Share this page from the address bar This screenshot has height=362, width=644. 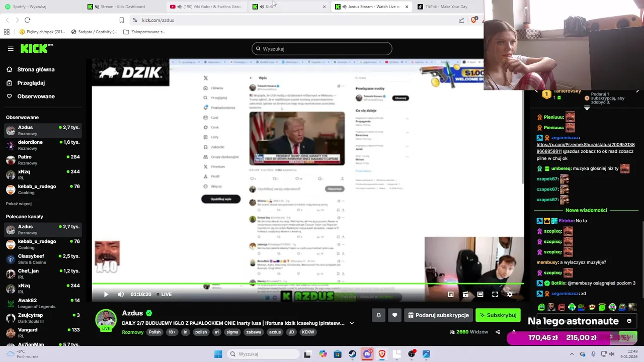[461, 20]
